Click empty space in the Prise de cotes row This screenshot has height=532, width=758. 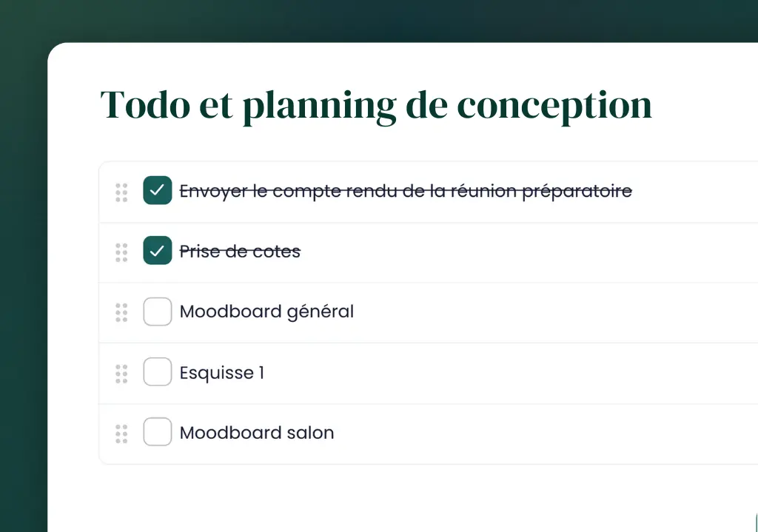point(518,252)
